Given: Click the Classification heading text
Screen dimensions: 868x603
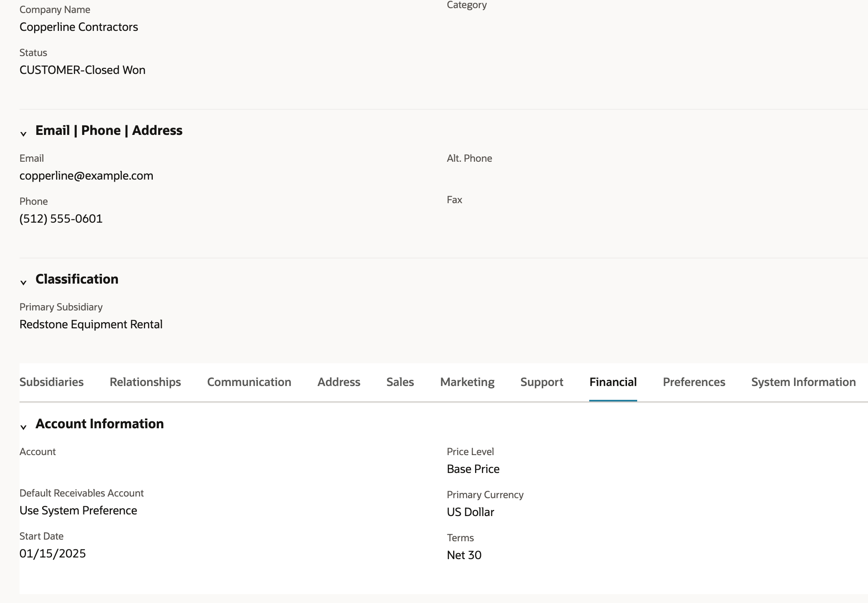Looking at the screenshot, I should (77, 279).
